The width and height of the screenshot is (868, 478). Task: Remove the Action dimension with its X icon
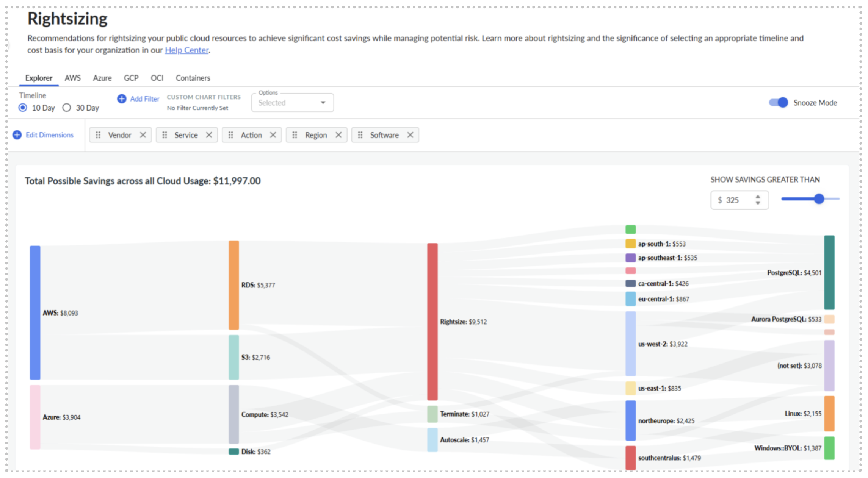pos(274,135)
